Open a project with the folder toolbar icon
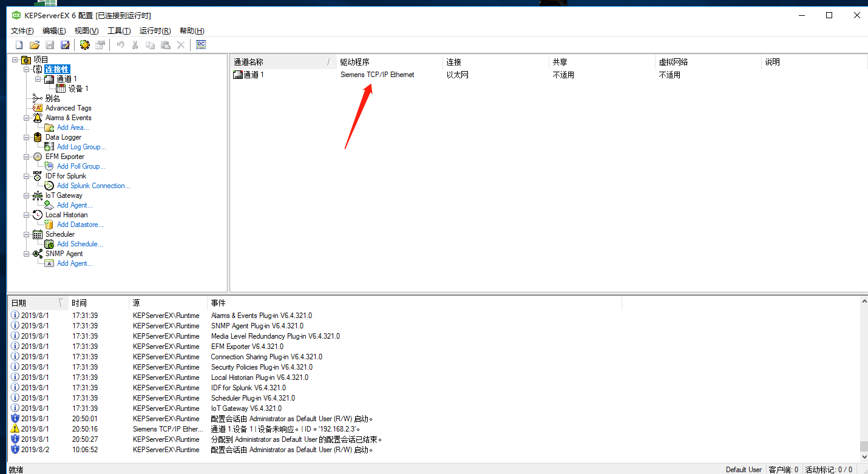This screenshot has width=868, height=474. point(34,44)
